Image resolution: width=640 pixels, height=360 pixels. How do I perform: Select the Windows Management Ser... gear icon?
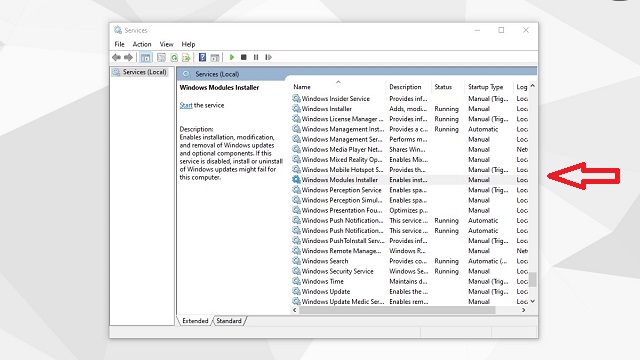click(296, 139)
